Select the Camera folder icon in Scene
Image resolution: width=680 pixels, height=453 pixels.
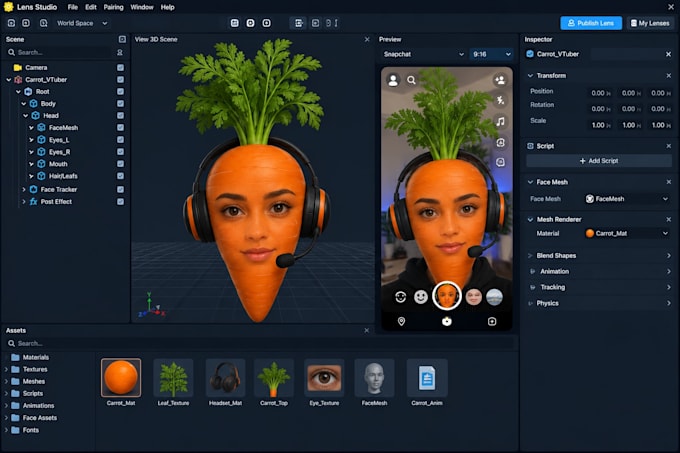tap(18, 68)
